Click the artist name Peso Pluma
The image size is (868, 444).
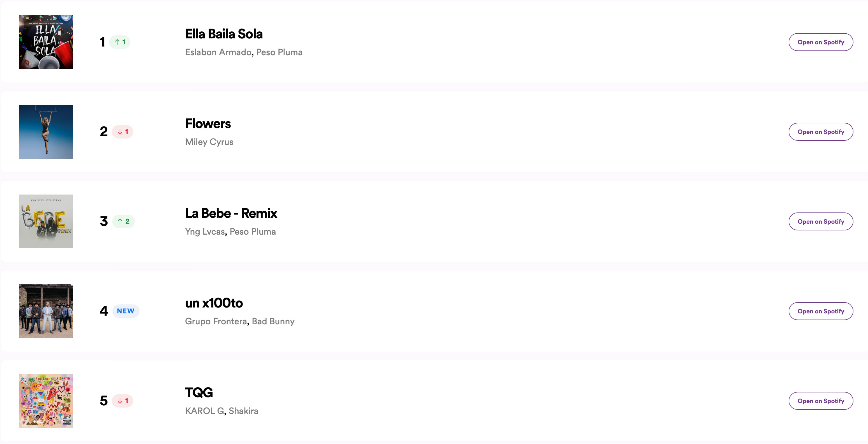coord(279,52)
